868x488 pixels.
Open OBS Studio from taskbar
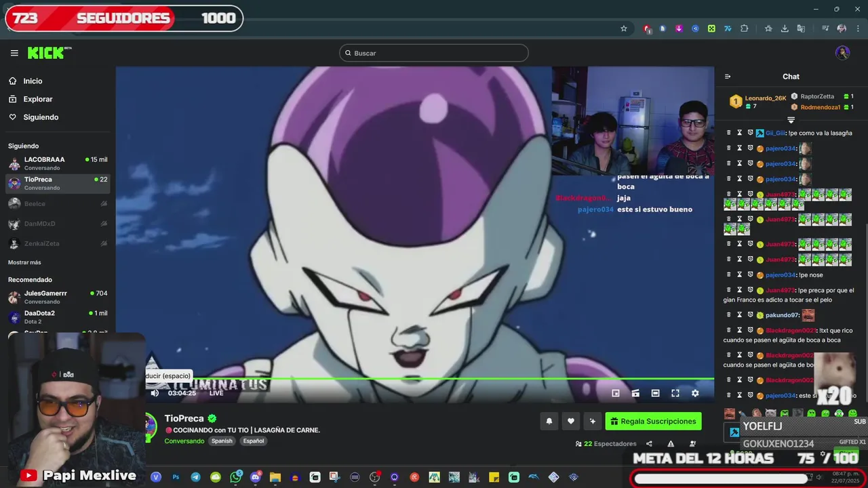click(374, 477)
